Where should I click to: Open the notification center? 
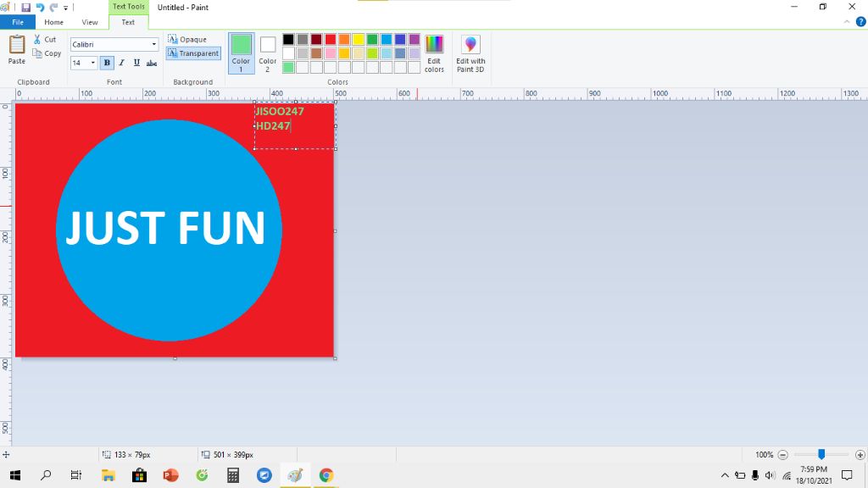point(847,475)
